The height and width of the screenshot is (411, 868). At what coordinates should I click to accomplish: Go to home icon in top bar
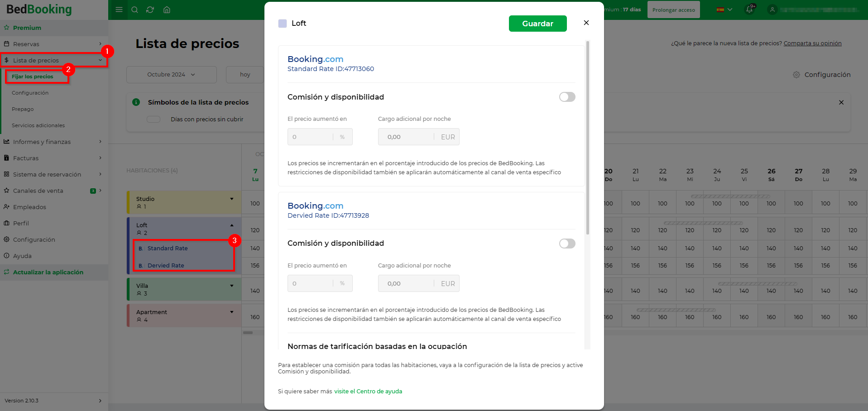[167, 10]
